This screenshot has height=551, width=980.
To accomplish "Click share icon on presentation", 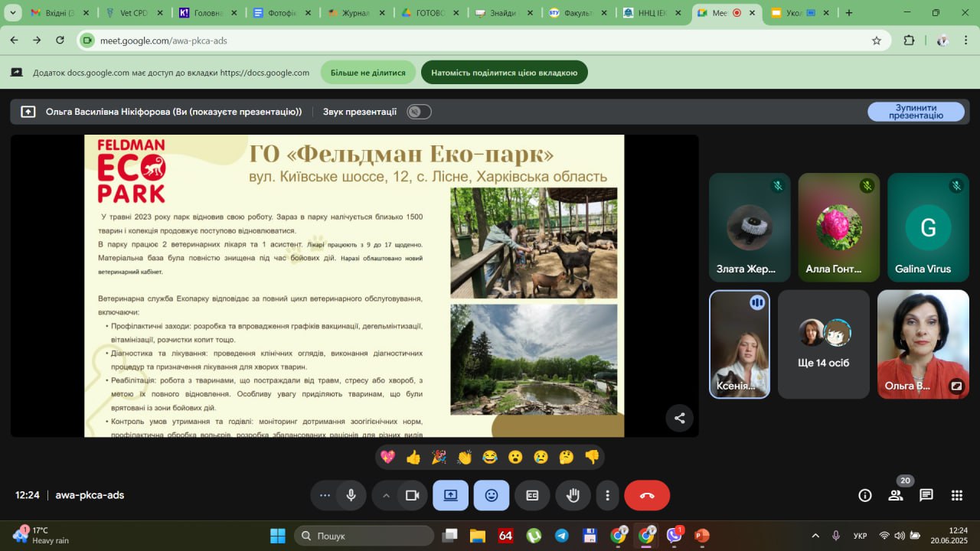I will (679, 418).
